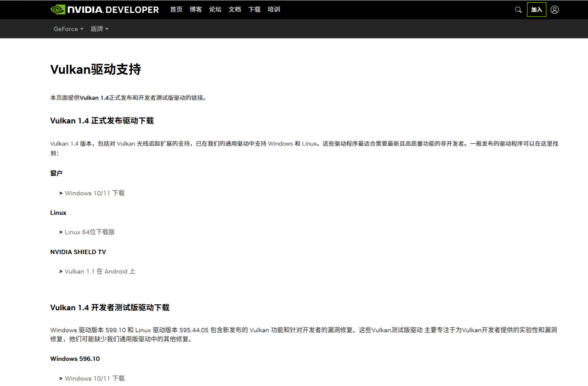Click the Vulkan 1.4 开发者测试版驱动下载 heading

tap(110, 308)
